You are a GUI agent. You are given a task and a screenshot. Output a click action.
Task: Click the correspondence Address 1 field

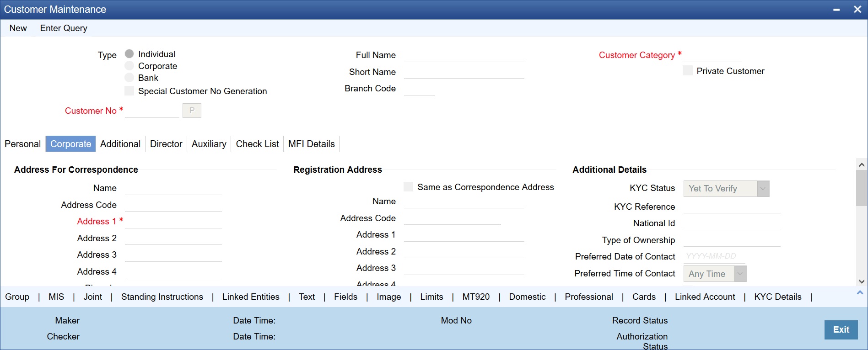click(173, 221)
